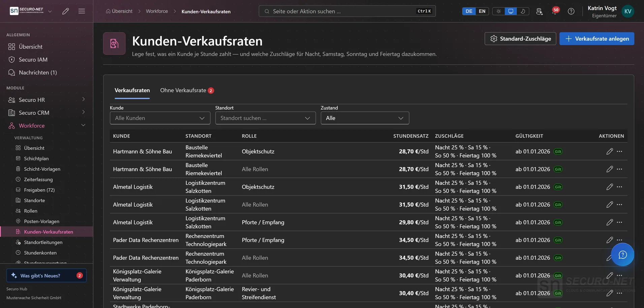Expand the Securo CRM module
The width and height of the screenshot is (644, 308).
tap(46, 113)
